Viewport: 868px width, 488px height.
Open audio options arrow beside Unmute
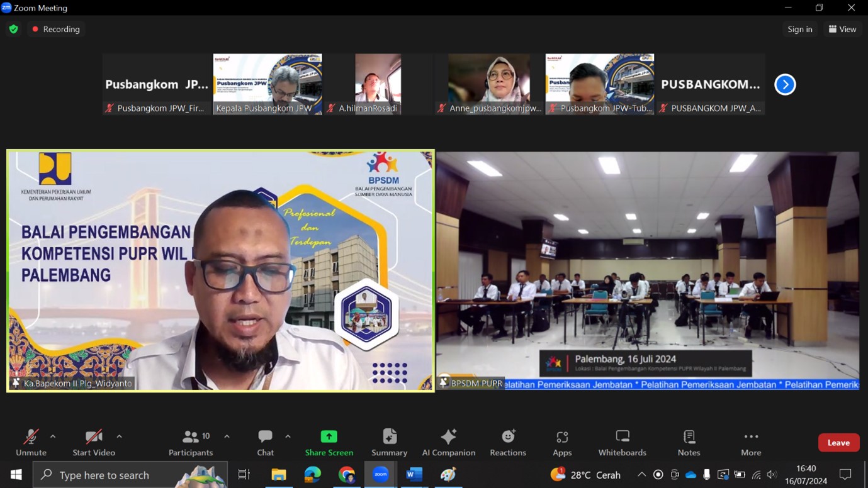[x=53, y=436]
